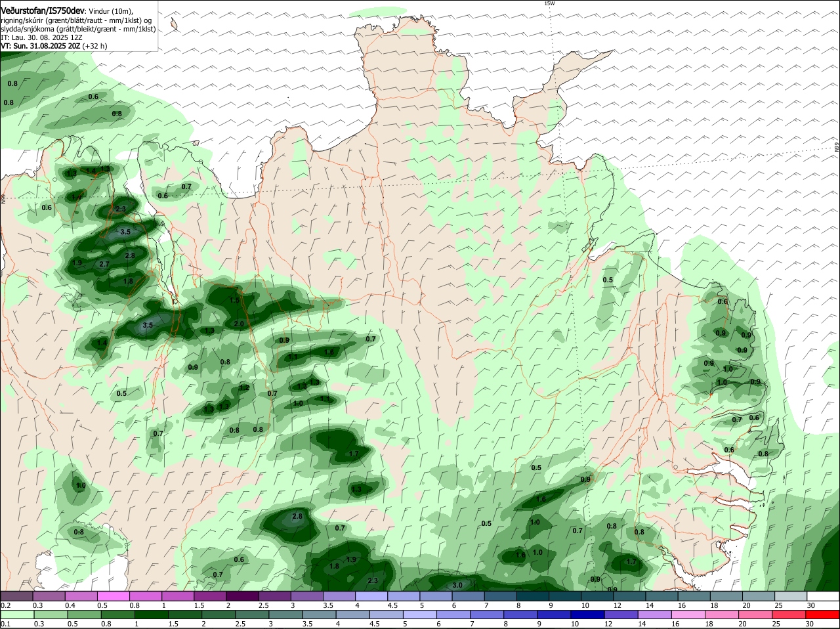The width and height of the screenshot is (840, 629).
Task: Click the IT: Lau. 30. 08. 2025 12Z line
Action: pos(41,37)
